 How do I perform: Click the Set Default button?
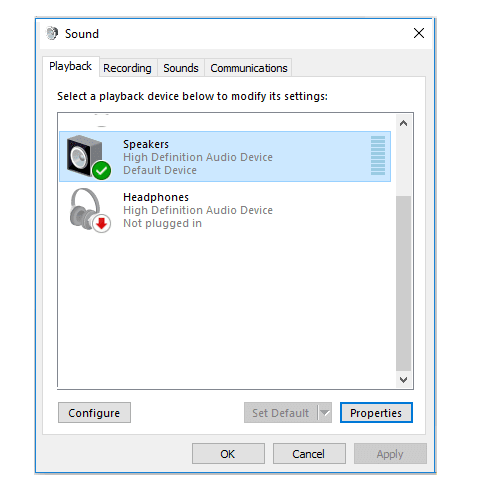pyautogui.click(x=281, y=413)
